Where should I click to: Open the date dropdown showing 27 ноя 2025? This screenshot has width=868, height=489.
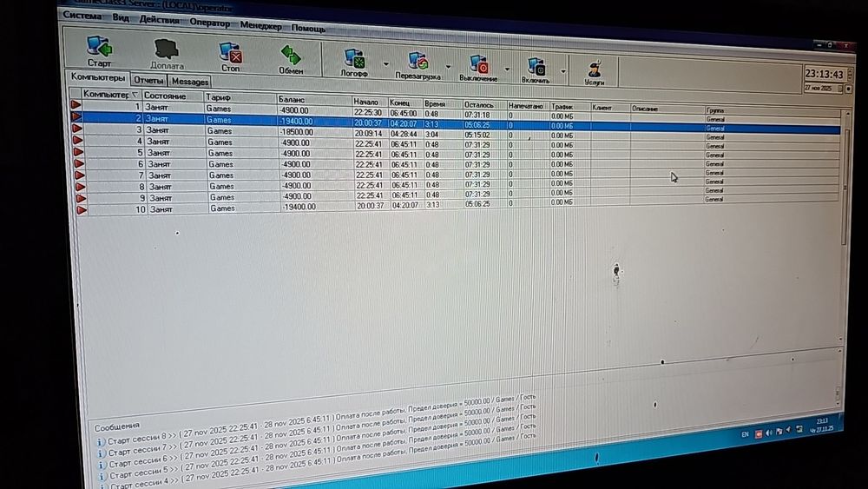[839, 89]
